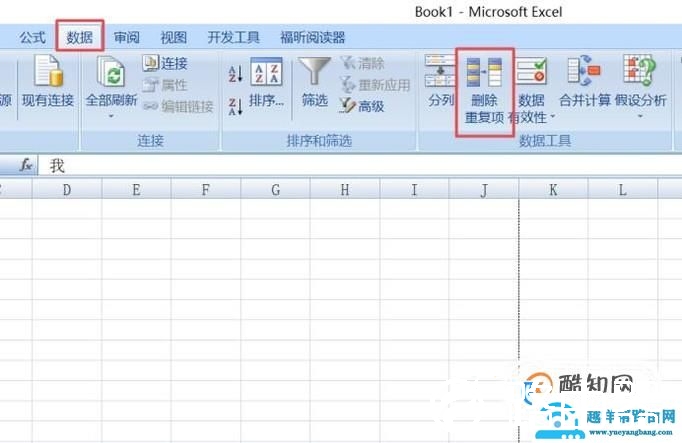Image resolution: width=682 pixels, height=443 pixels.
Task: Open the 公式 ribbon tab
Action: (x=32, y=38)
